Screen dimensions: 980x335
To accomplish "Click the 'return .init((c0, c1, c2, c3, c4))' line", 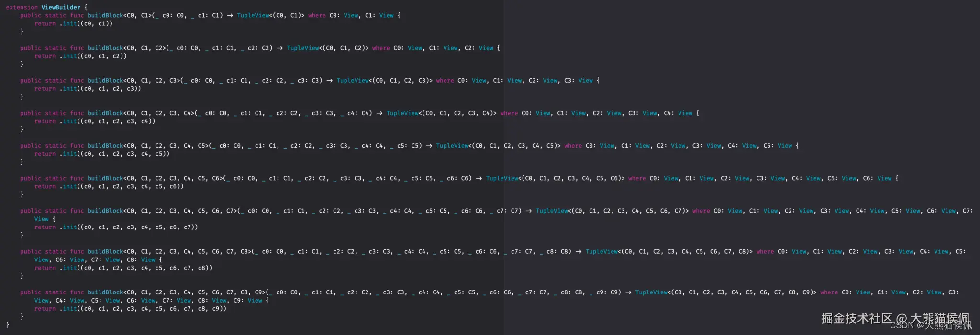I will tap(95, 121).
